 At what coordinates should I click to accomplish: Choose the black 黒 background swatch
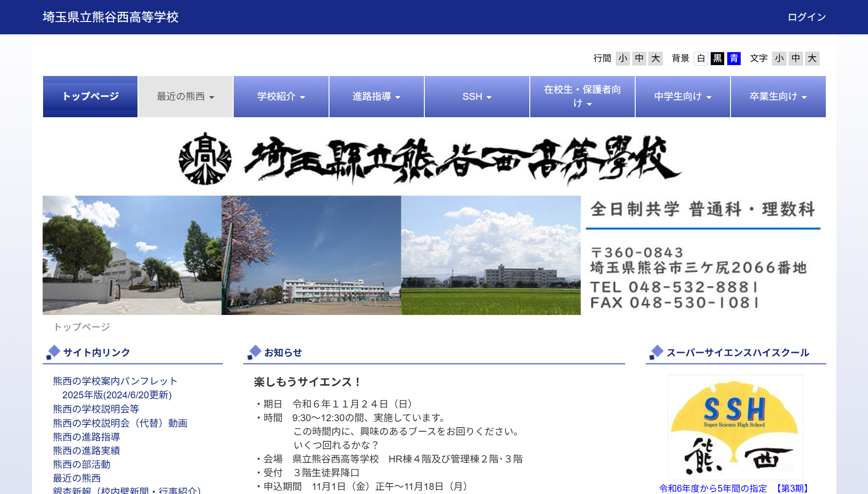717,58
